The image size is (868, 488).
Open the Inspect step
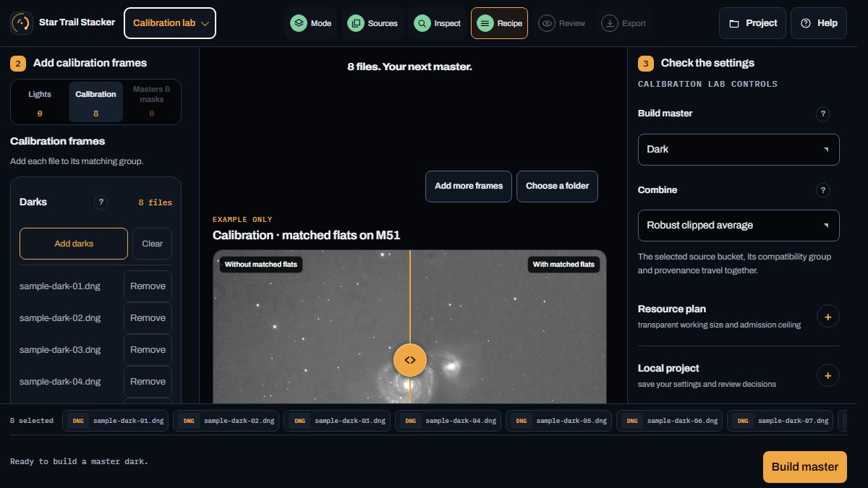tap(438, 23)
